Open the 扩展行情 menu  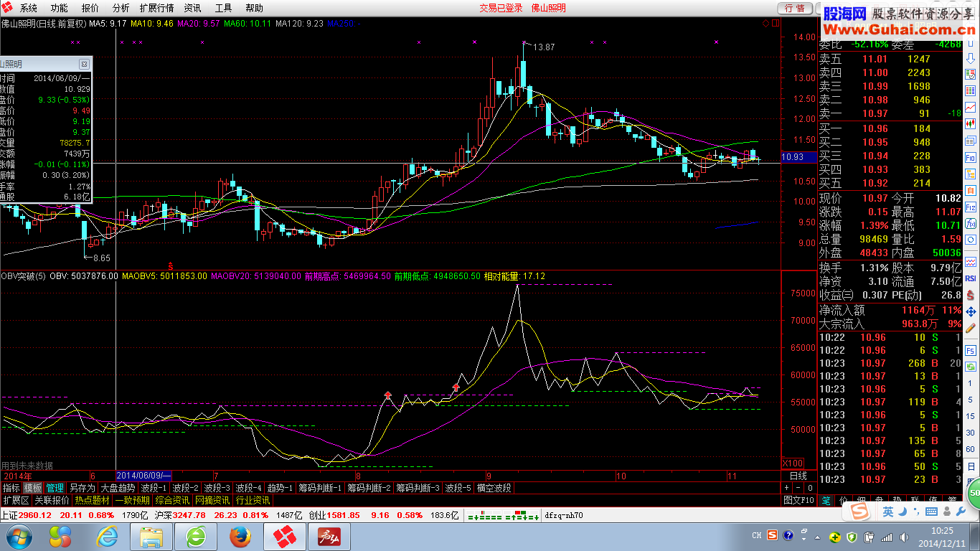click(156, 8)
